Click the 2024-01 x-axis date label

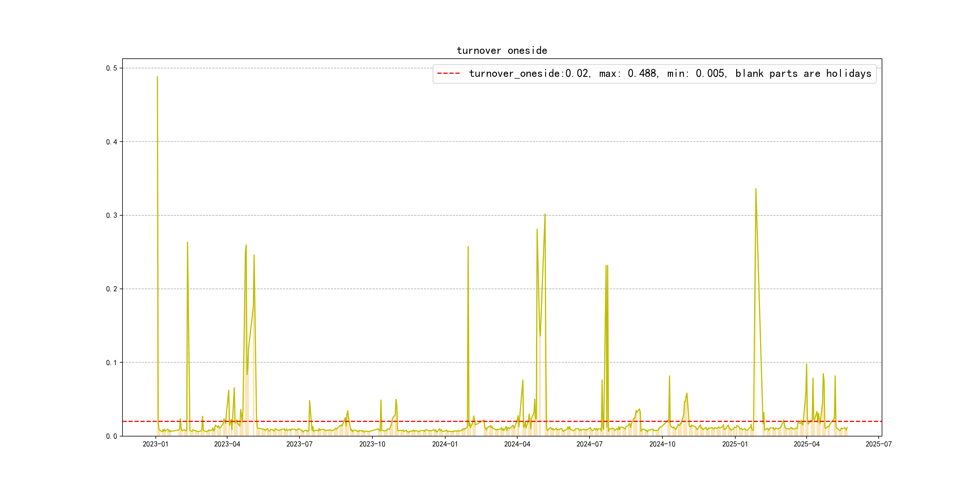445,444
